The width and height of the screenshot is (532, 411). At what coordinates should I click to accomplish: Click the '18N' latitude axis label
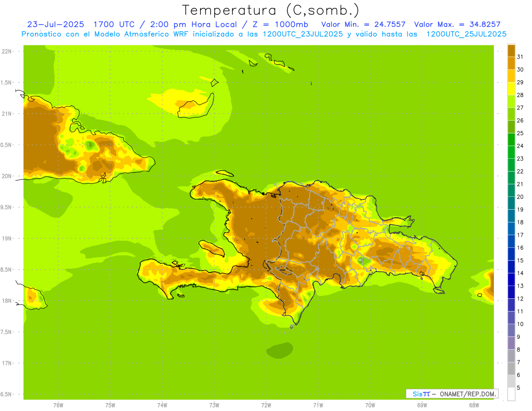pos(7,301)
